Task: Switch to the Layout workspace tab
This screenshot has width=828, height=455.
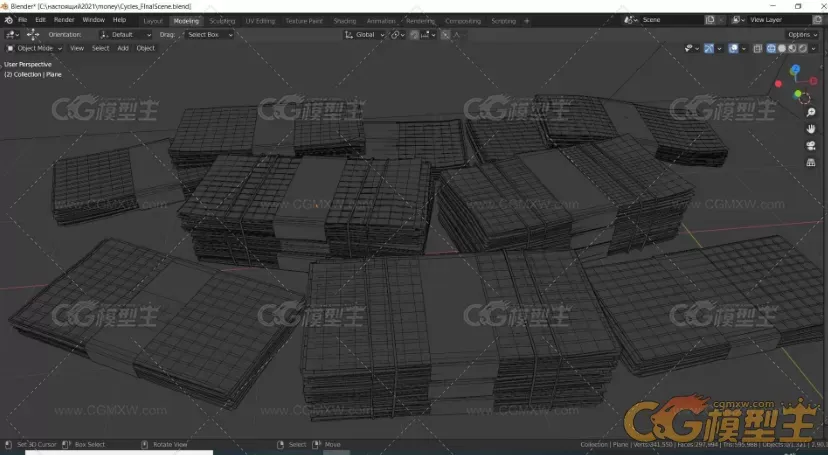Action: tap(153, 21)
